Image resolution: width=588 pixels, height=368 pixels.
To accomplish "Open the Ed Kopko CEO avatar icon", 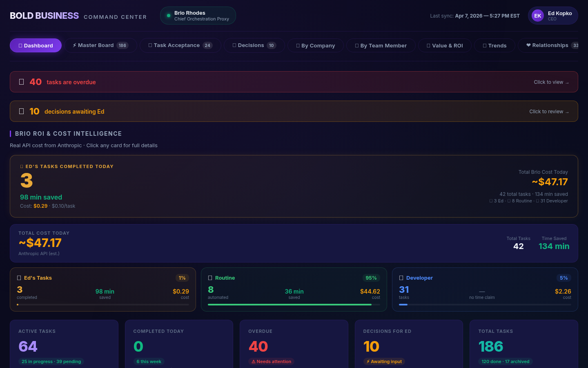I will point(537,16).
